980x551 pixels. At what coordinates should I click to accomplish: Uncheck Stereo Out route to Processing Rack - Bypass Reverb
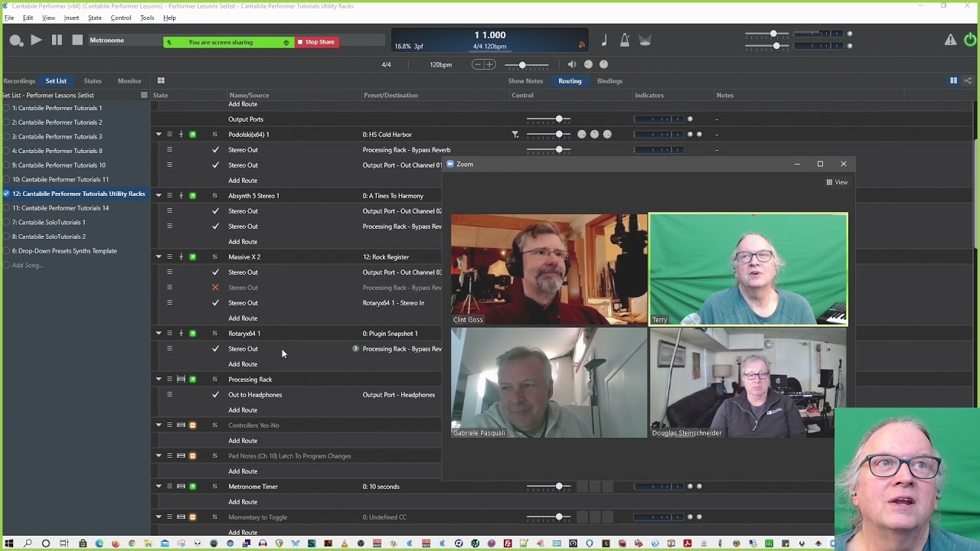point(215,150)
